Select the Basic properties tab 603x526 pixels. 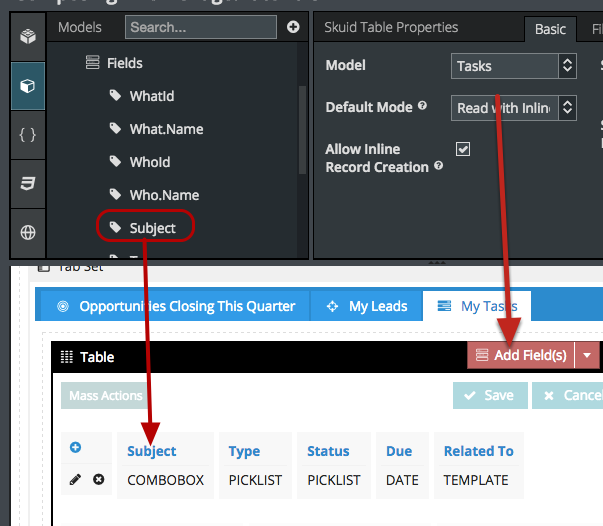click(x=550, y=29)
